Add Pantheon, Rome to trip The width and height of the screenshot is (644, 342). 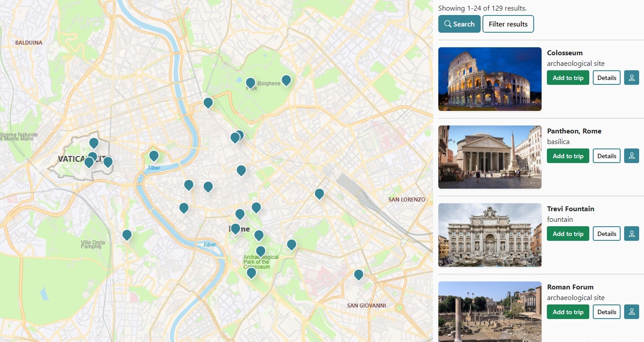pos(568,156)
